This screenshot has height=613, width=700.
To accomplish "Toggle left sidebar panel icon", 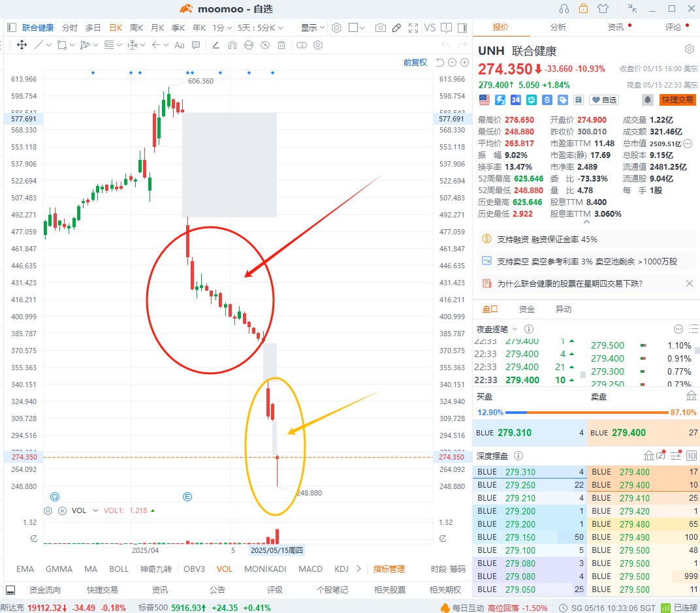I will coord(12,27).
